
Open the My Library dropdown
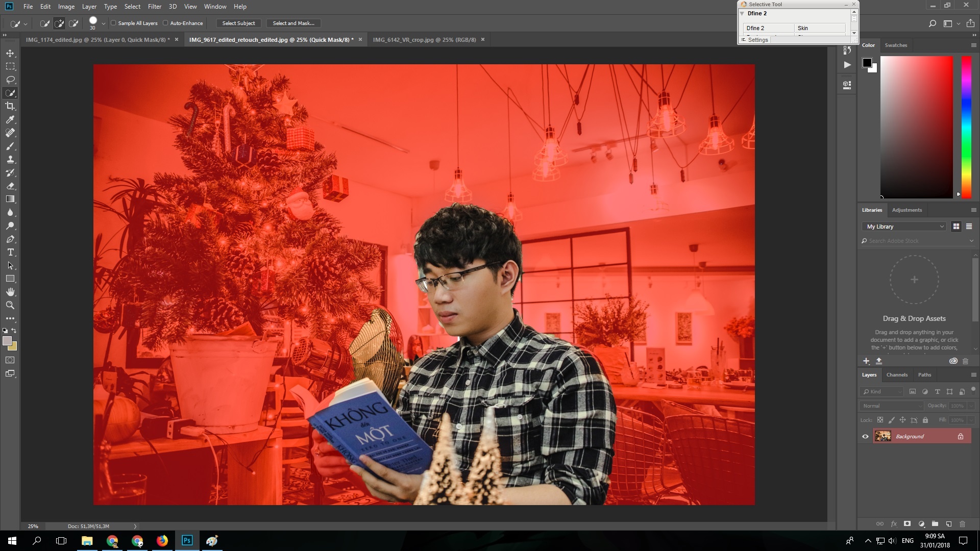(903, 226)
